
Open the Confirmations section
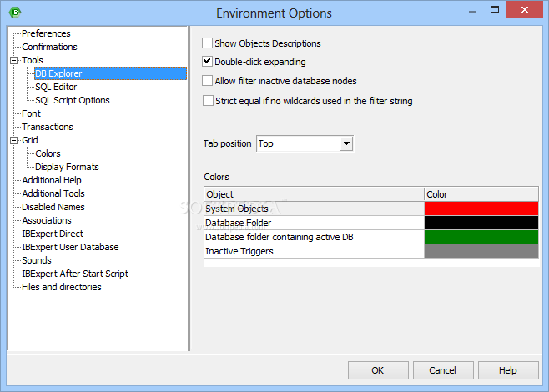49,47
